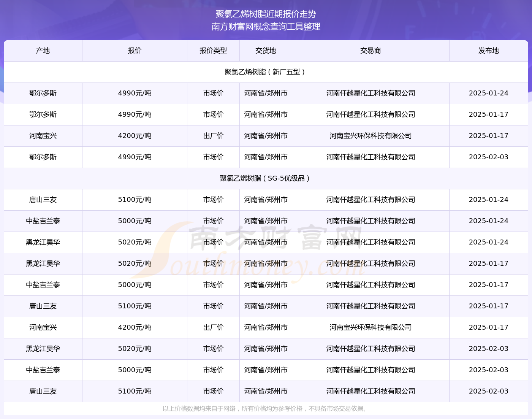The width and height of the screenshot is (532, 419).
Task: Click 4200元/吨 in the SG-5优级品 section
Action: 135,327
